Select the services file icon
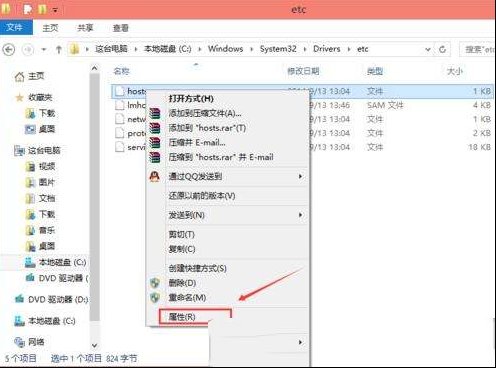The width and height of the screenshot is (496, 368). click(119, 147)
